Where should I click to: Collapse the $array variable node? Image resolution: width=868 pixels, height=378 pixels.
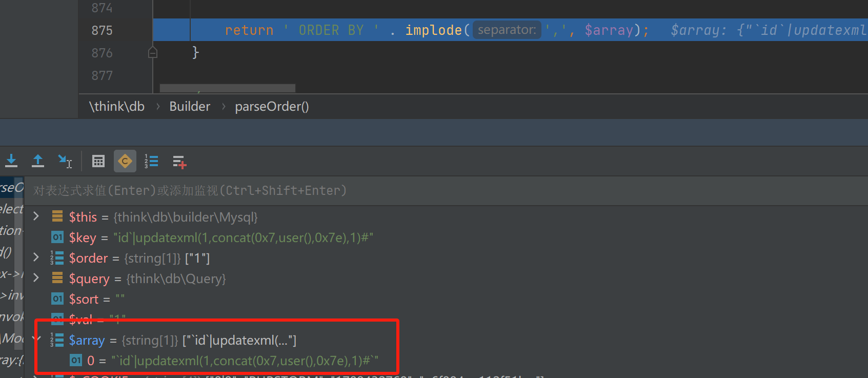tap(36, 339)
